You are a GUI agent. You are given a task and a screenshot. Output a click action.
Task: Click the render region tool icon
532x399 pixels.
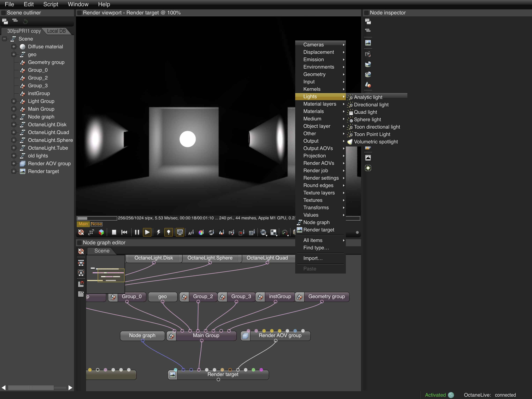pos(241,232)
